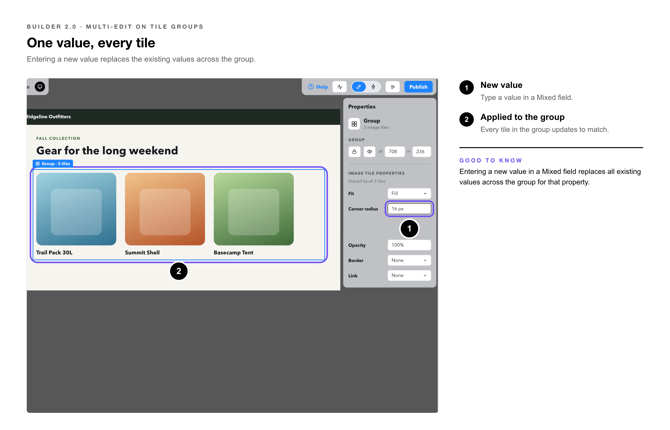Click the 'Corner radius' property label
This screenshot has width=670, height=430.
click(363, 209)
